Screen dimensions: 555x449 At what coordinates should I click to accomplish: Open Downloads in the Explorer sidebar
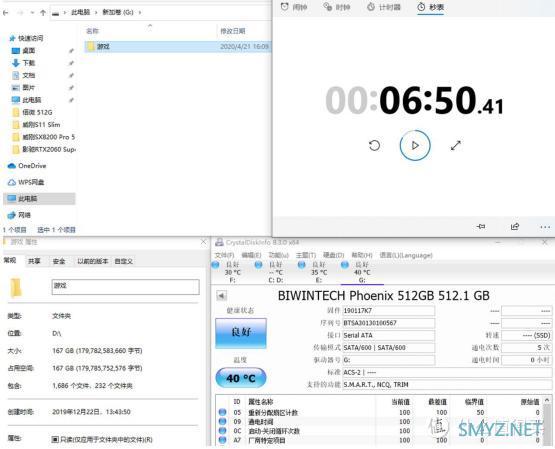pos(24,63)
